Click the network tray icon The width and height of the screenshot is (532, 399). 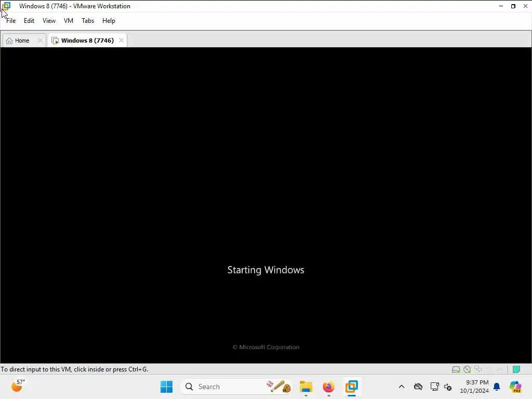tap(434, 387)
